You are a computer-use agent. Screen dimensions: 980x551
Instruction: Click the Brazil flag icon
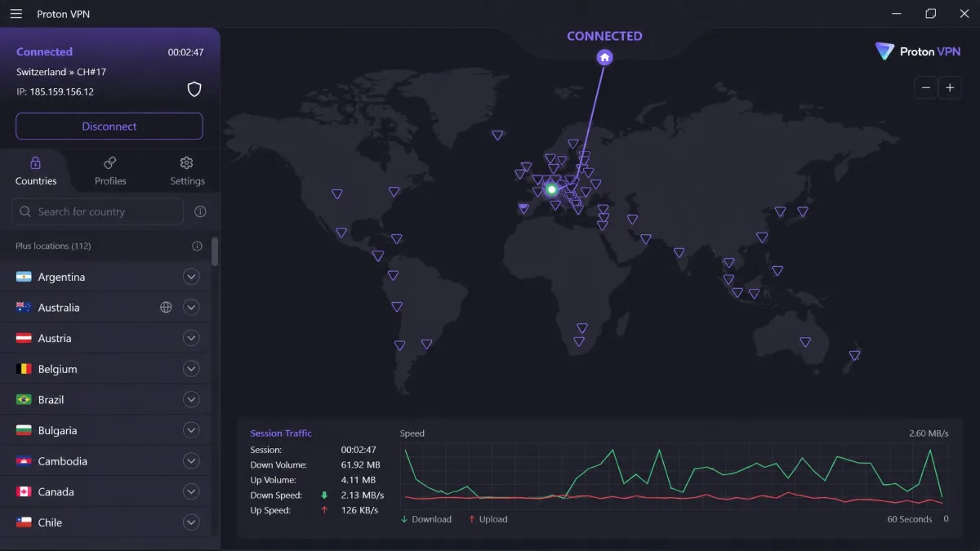pyautogui.click(x=24, y=400)
